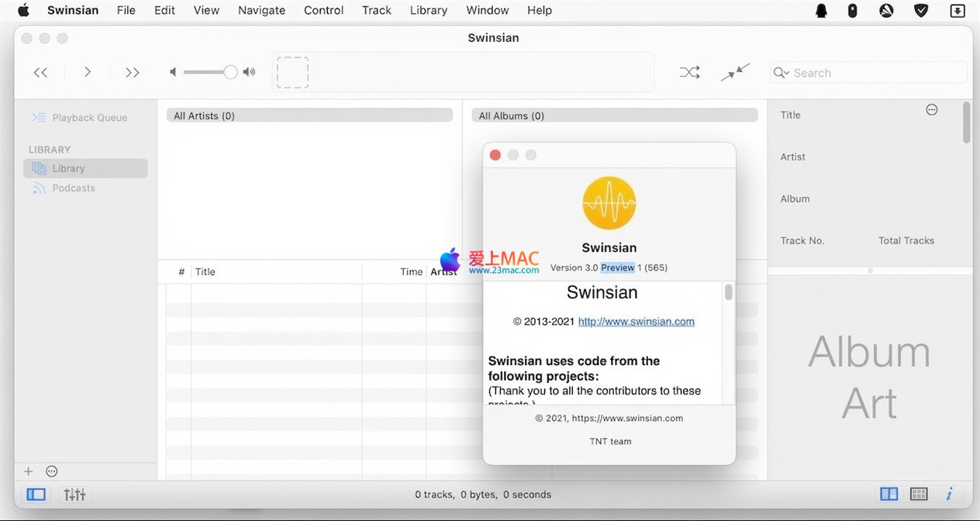Switch to mini player with the arrows icon
The height and width of the screenshot is (521, 980).
click(735, 72)
